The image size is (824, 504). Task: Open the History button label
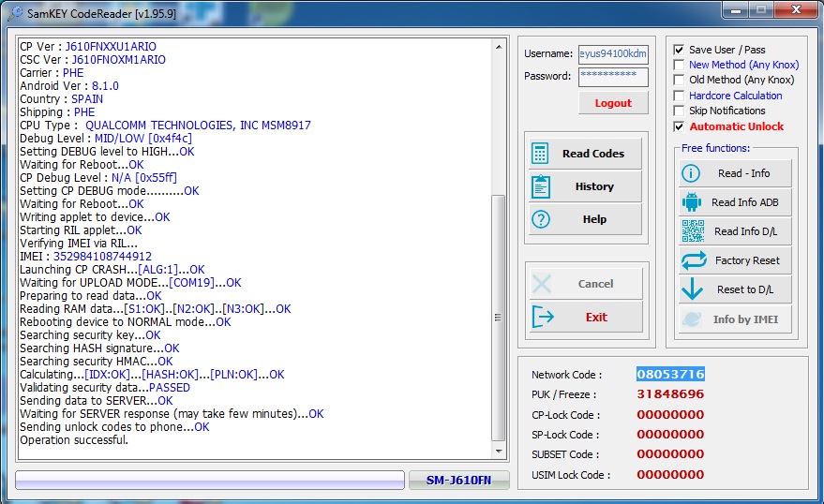point(594,186)
